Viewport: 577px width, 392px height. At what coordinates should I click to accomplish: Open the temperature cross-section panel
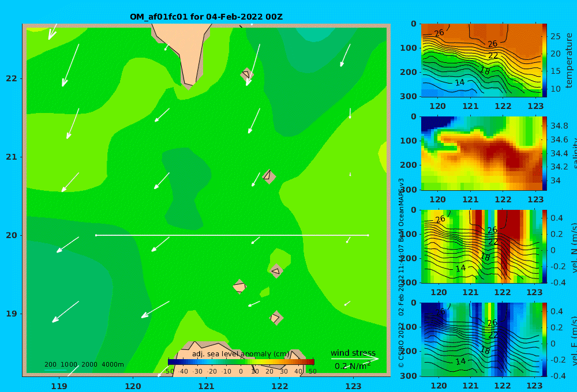(x=482, y=61)
